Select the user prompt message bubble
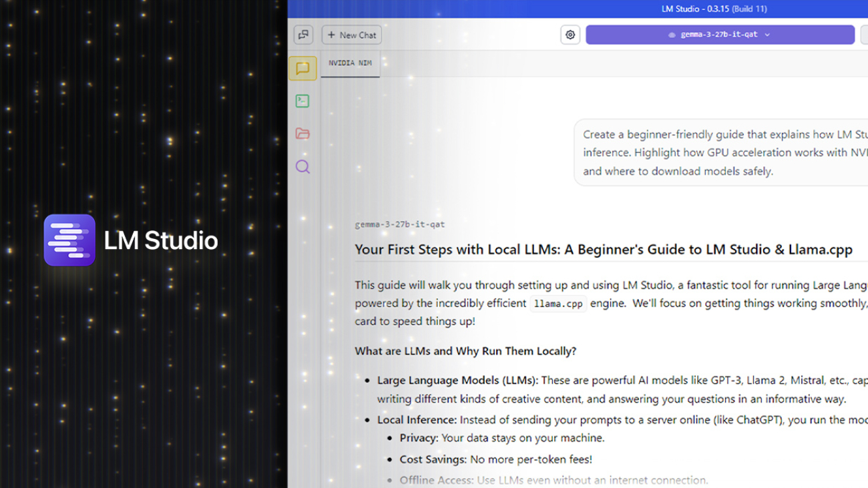The width and height of the screenshot is (868, 488). (721, 153)
